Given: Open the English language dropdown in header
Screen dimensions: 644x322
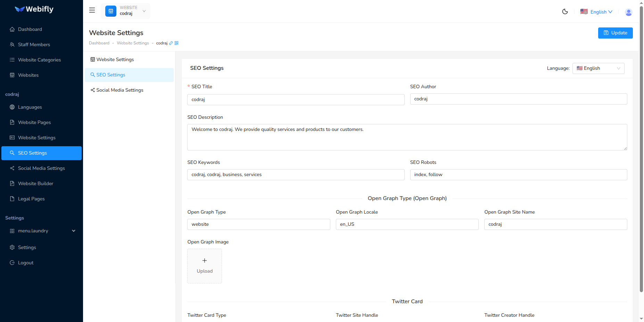Looking at the screenshot, I should (x=596, y=11).
